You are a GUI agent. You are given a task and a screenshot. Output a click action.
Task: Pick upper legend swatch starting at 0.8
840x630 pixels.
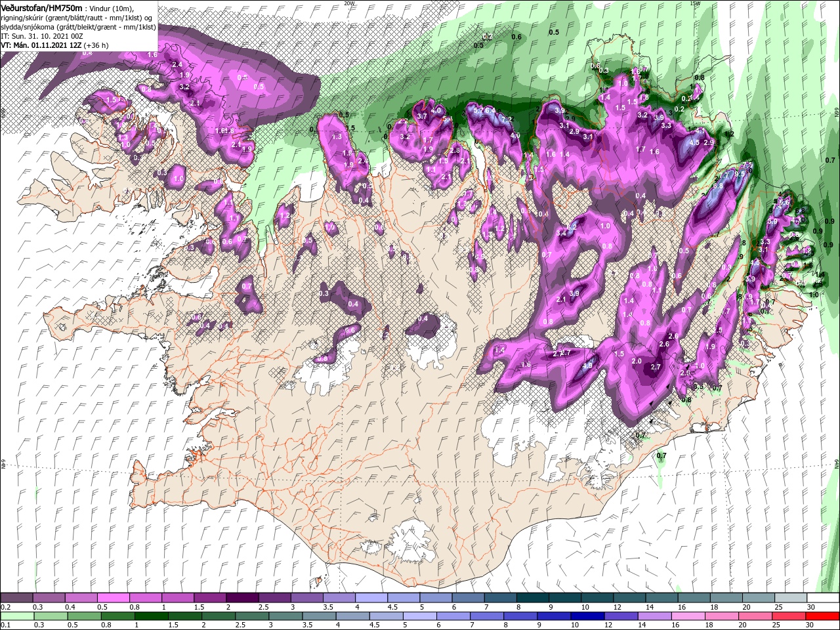145,598
